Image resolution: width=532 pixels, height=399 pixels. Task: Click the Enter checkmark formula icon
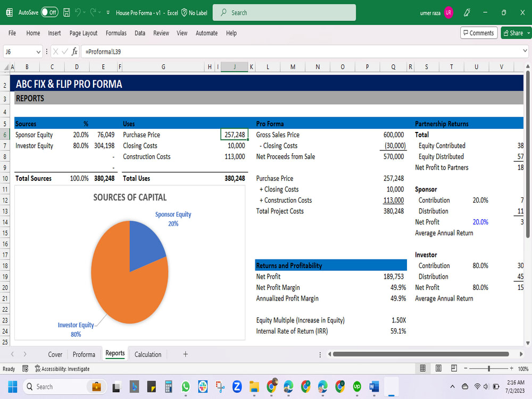pos(65,52)
